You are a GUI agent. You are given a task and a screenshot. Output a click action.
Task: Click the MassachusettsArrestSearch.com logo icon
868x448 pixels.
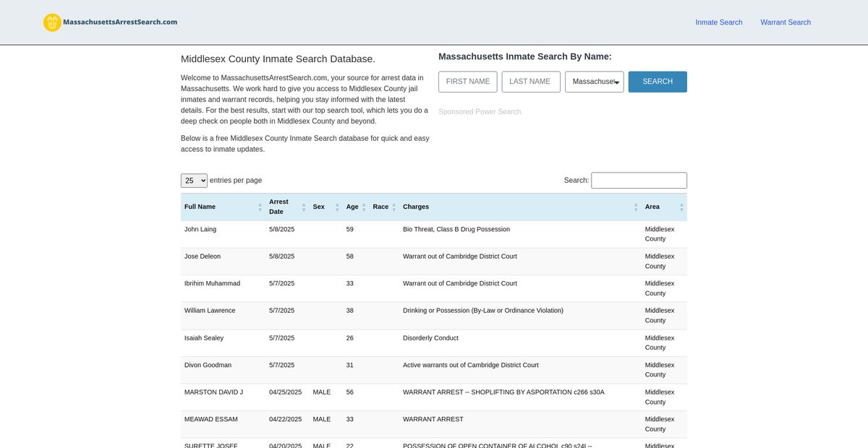click(52, 22)
